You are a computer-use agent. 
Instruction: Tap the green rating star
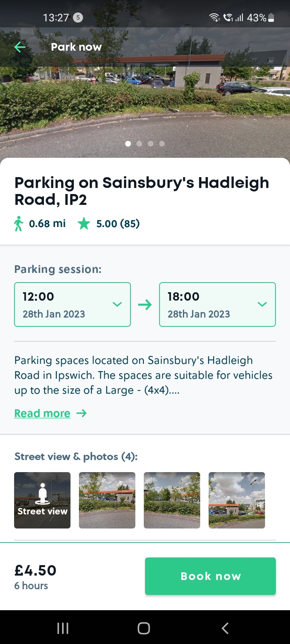point(84,223)
